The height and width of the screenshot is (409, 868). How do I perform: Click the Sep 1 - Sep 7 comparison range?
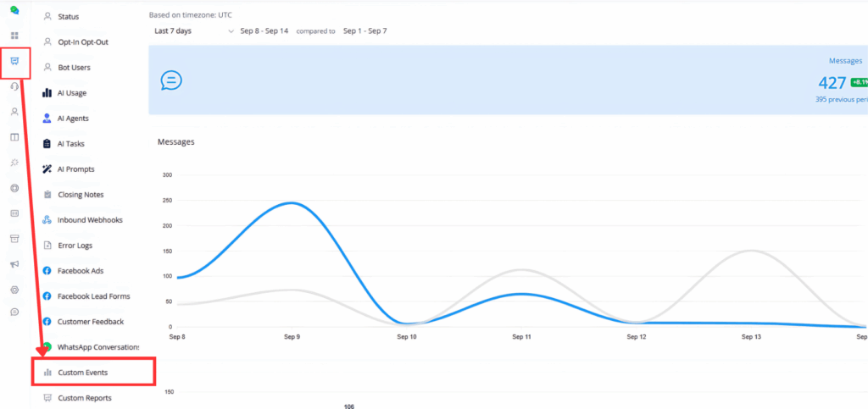tap(364, 31)
